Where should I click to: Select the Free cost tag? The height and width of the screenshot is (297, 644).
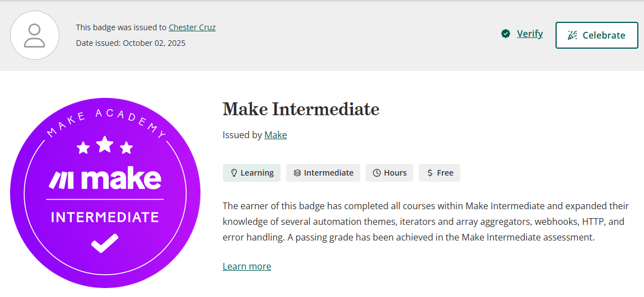coord(440,173)
